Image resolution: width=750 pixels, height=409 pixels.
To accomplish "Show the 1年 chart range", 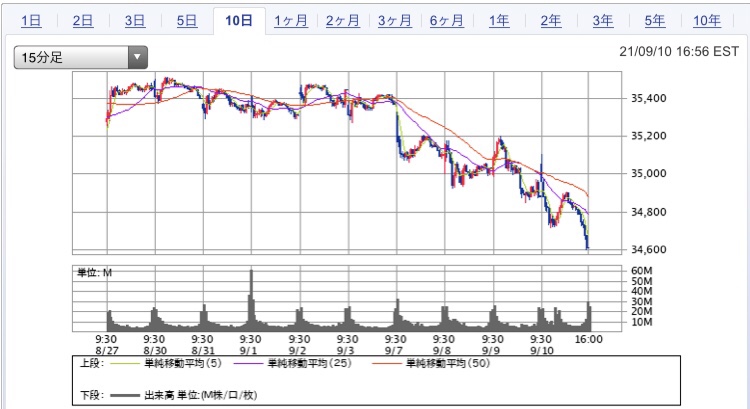I will pos(499,21).
